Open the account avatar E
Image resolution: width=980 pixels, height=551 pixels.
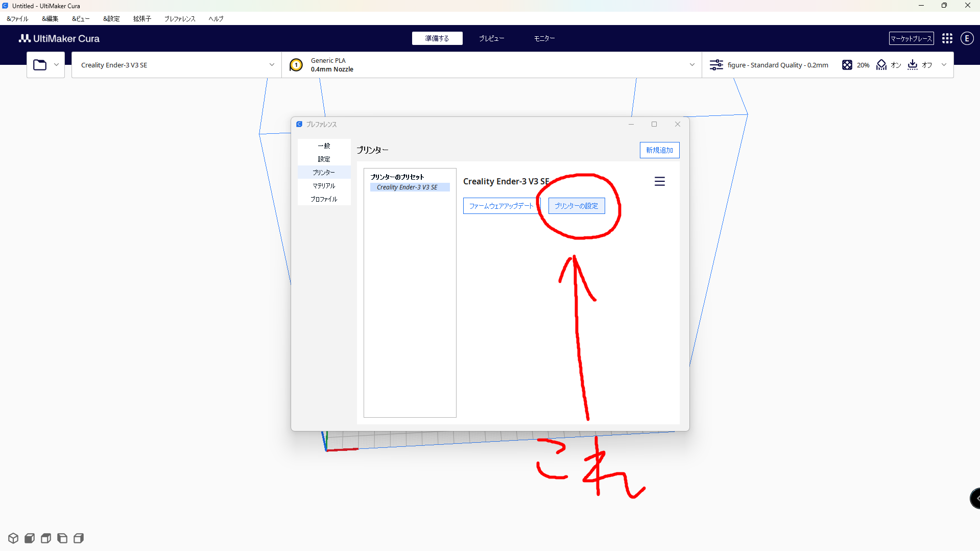click(967, 38)
